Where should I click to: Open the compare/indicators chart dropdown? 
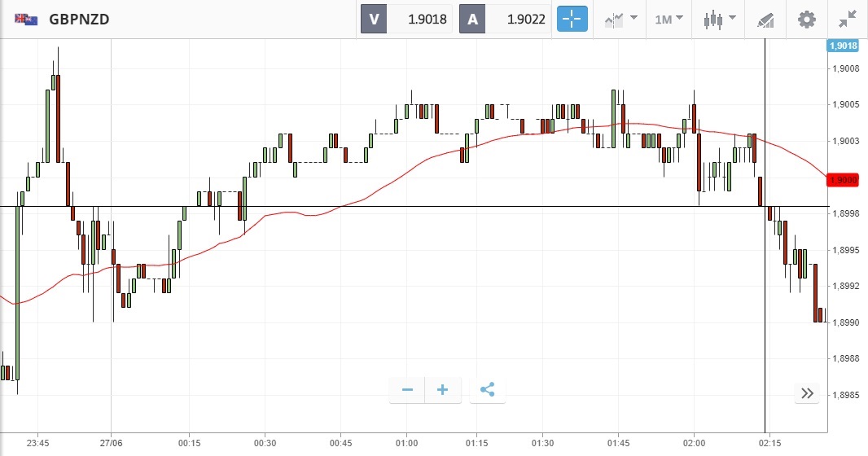click(621, 19)
